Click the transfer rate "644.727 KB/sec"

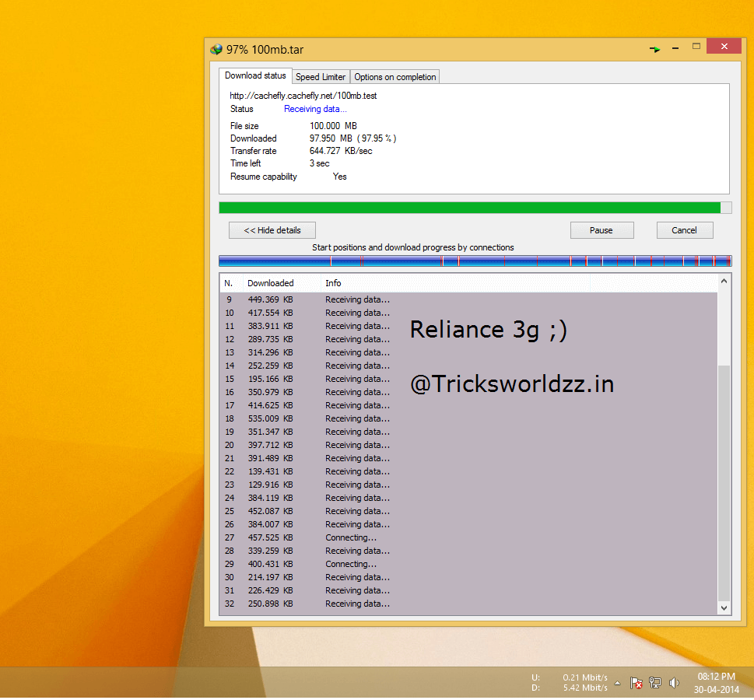pyautogui.click(x=341, y=151)
